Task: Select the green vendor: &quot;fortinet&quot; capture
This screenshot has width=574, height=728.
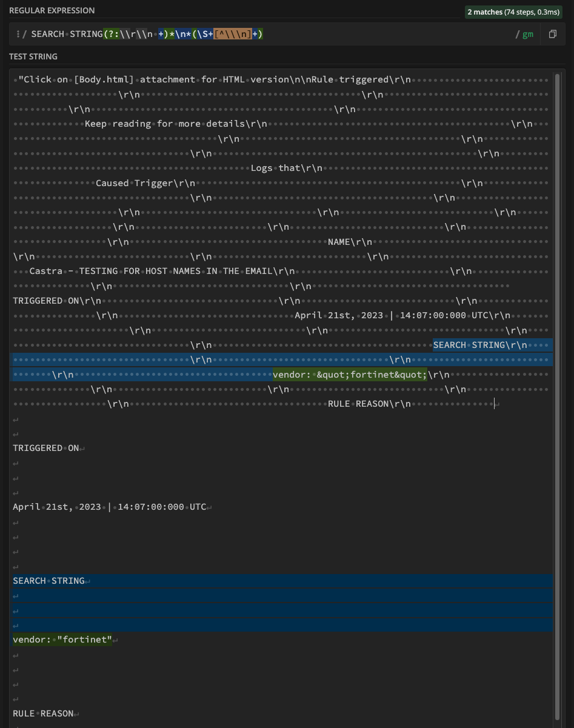Action: pos(350,374)
